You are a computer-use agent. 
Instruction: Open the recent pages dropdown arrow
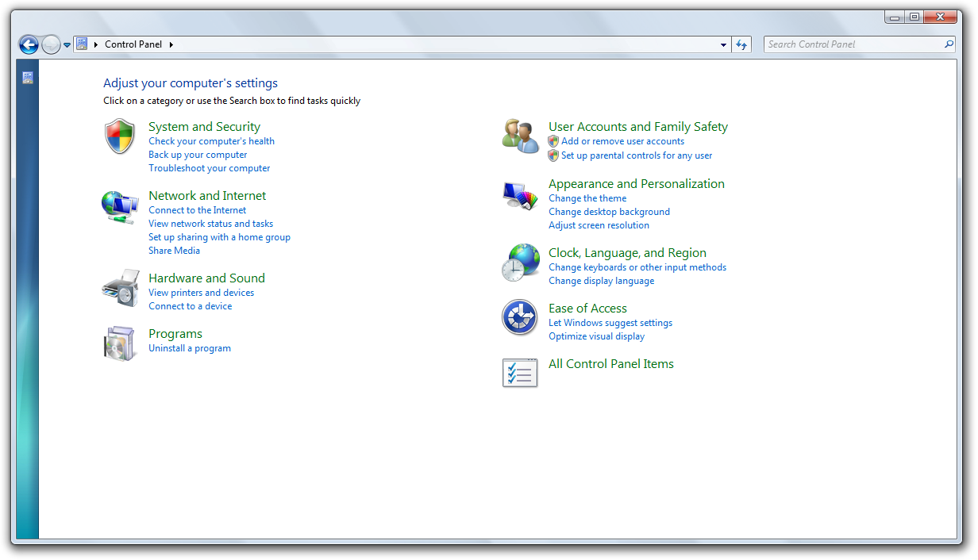click(x=67, y=45)
